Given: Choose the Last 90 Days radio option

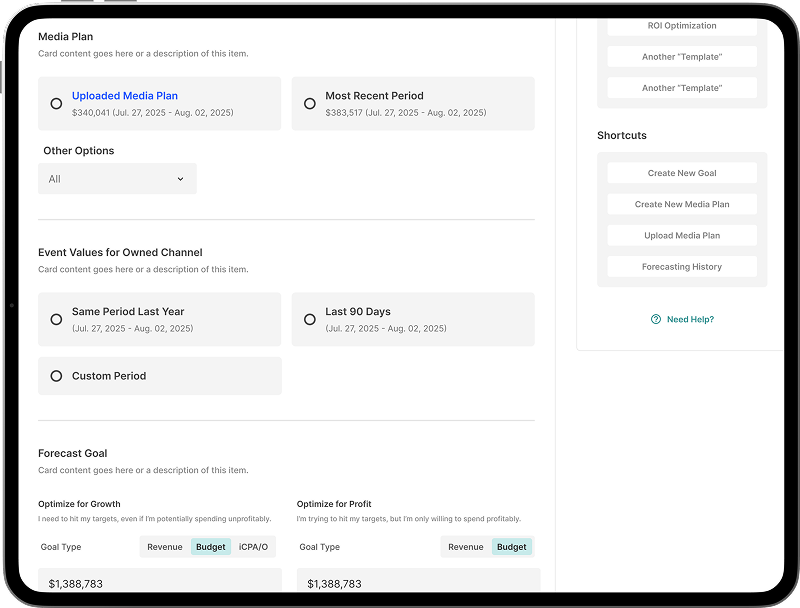Looking at the screenshot, I should click(x=310, y=319).
